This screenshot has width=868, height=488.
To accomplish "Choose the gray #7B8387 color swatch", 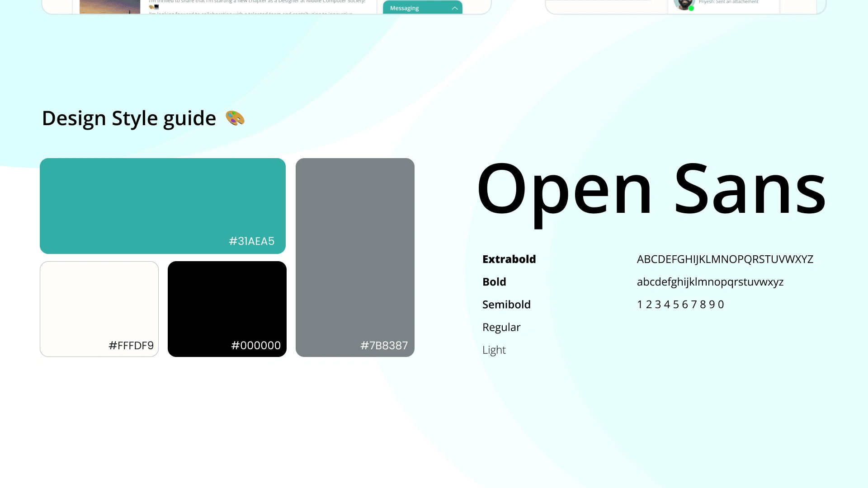I will click(355, 258).
